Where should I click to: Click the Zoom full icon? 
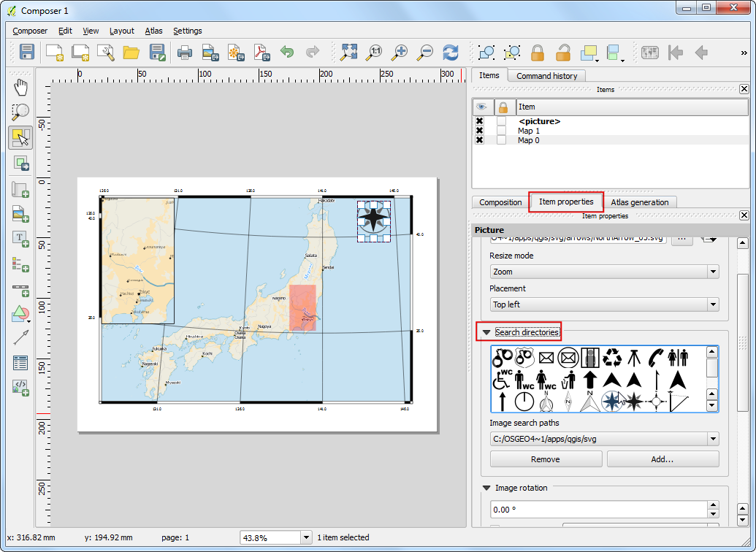point(349,52)
